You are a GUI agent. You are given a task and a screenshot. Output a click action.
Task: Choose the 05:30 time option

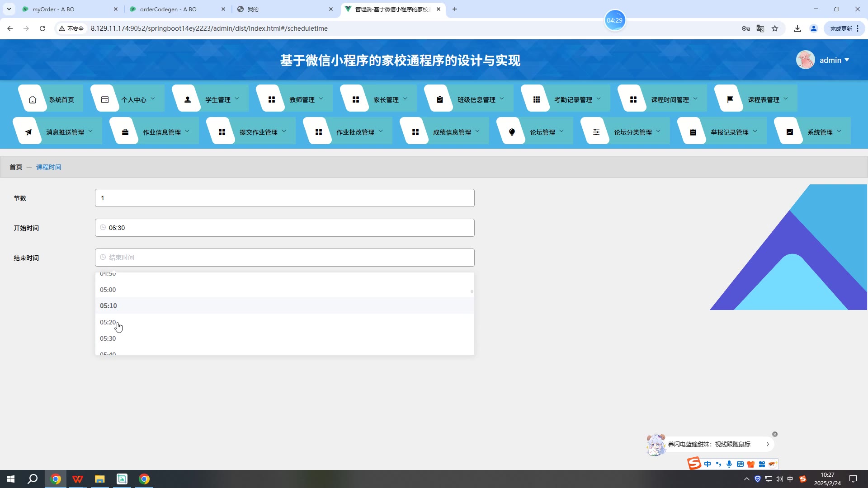108,338
